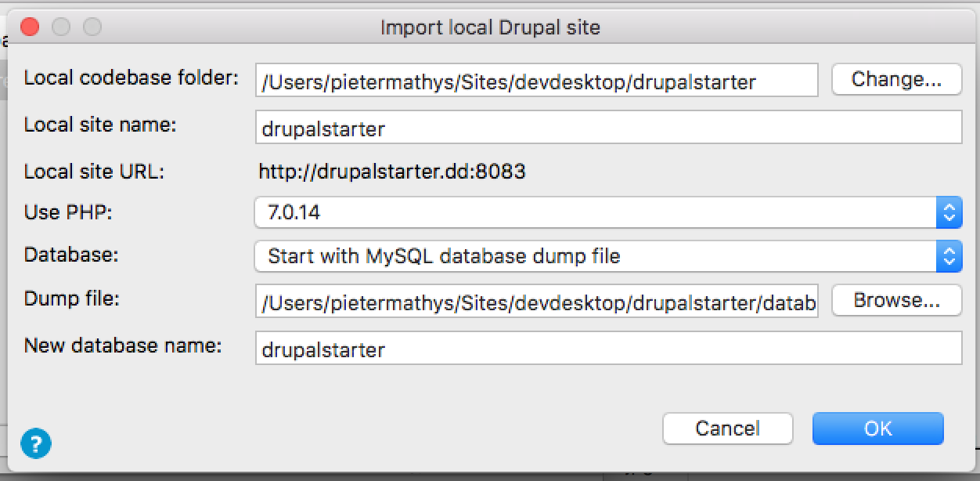Click the 'Use PHP:' label
This screenshot has width=980, height=481.
69,212
